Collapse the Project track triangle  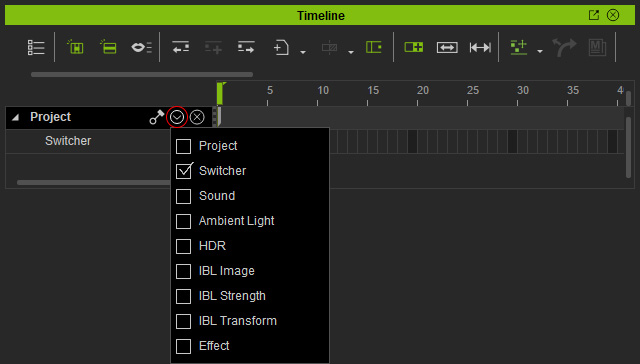pyautogui.click(x=16, y=118)
